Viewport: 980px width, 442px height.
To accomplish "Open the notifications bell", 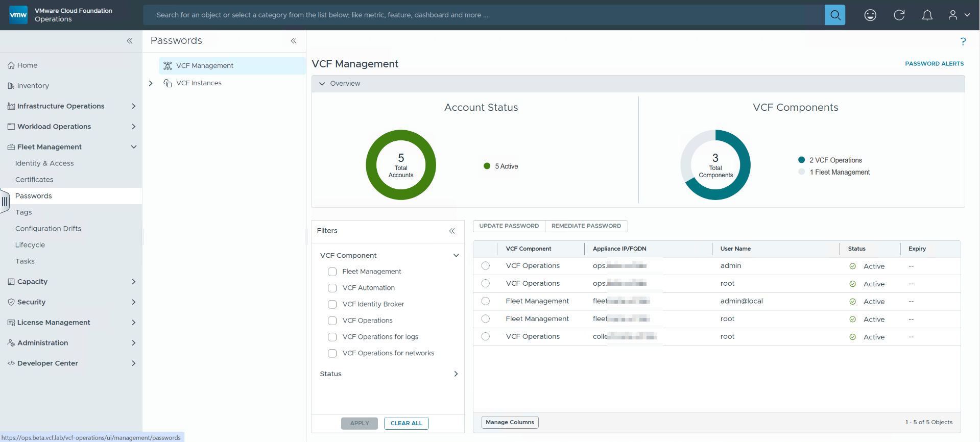I will tap(927, 15).
